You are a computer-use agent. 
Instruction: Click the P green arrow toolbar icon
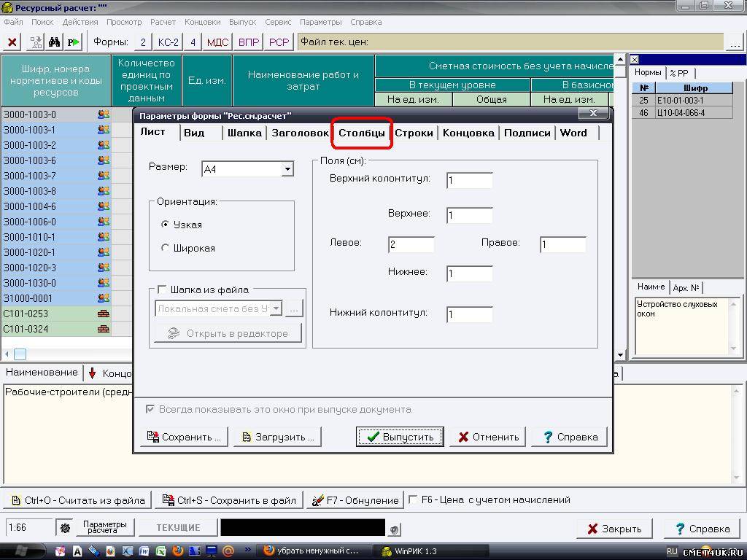(74, 42)
